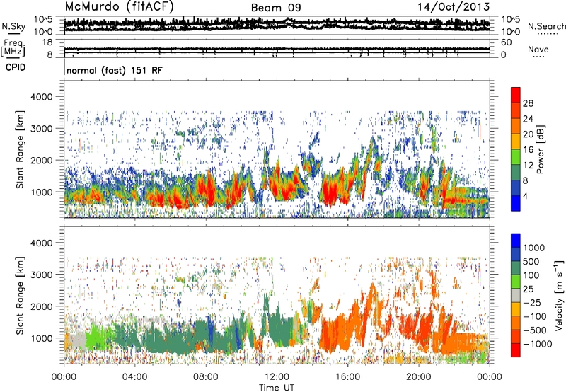
Task: Click the N.Search legend label
Action: 546,26
